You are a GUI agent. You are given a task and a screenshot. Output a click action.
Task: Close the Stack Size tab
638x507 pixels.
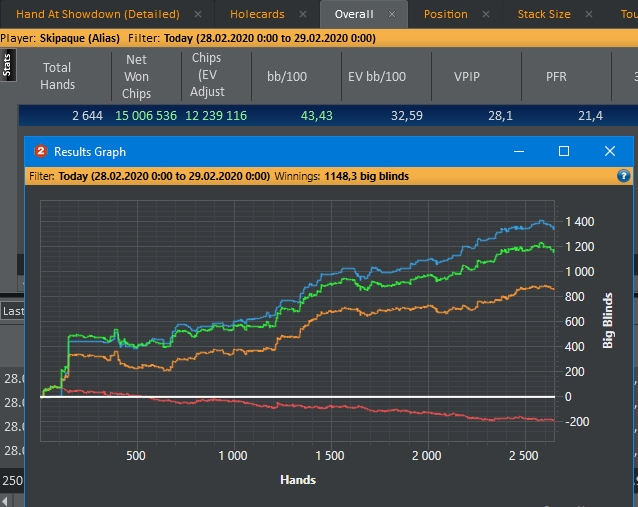click(x=589, y=14)
